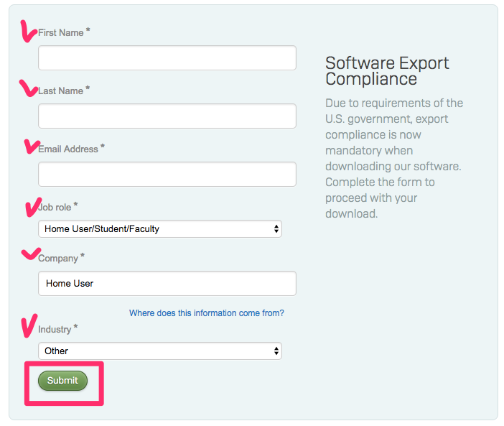Image resolution: width=504 pixels, height=426 pixels.
Task: Click the pink checkmark beside First Name
Action: (28, 31)
